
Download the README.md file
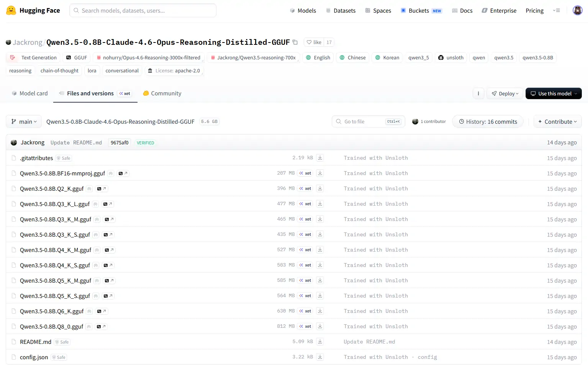coord(320,342)
